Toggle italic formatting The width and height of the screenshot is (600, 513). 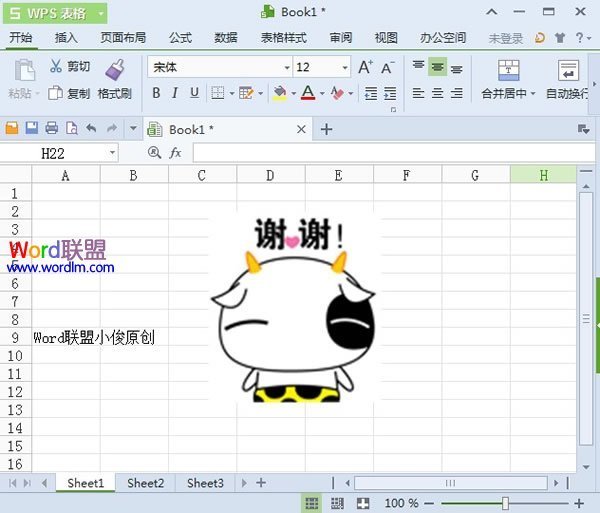[x=175, y=93]
